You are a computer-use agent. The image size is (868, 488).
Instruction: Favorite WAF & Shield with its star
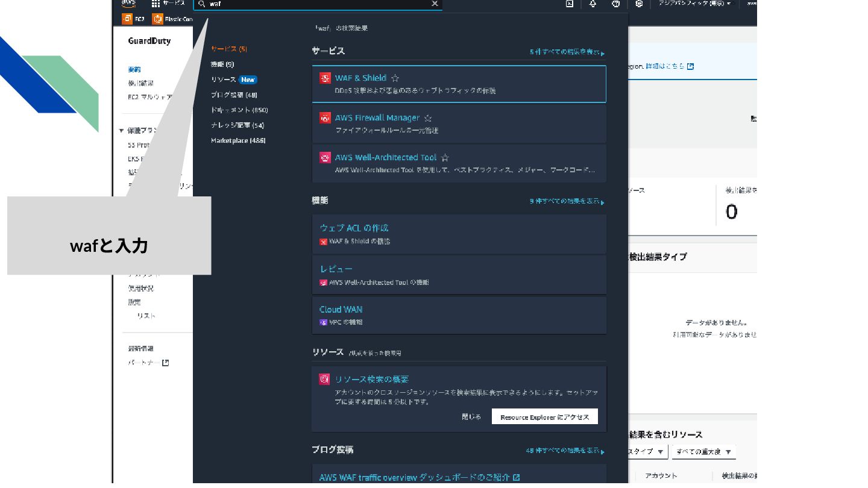click(x=395, y=78)
